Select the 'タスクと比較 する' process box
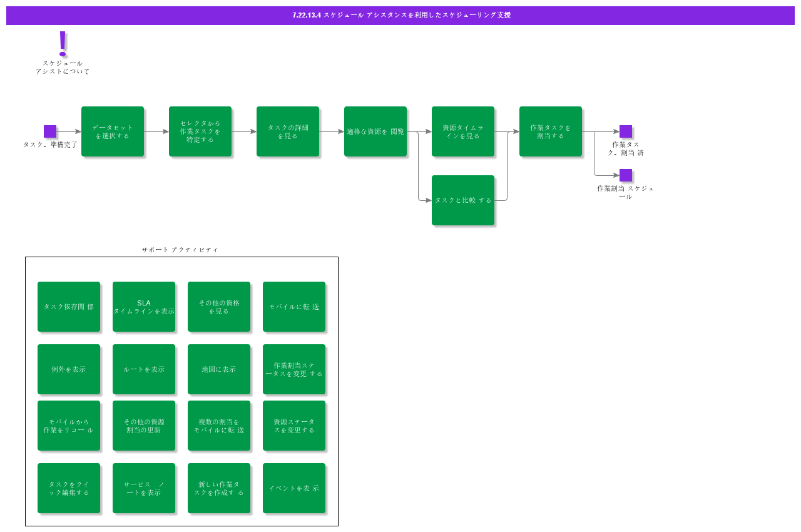This screenshot has height=532, width=801. [463, 200]
